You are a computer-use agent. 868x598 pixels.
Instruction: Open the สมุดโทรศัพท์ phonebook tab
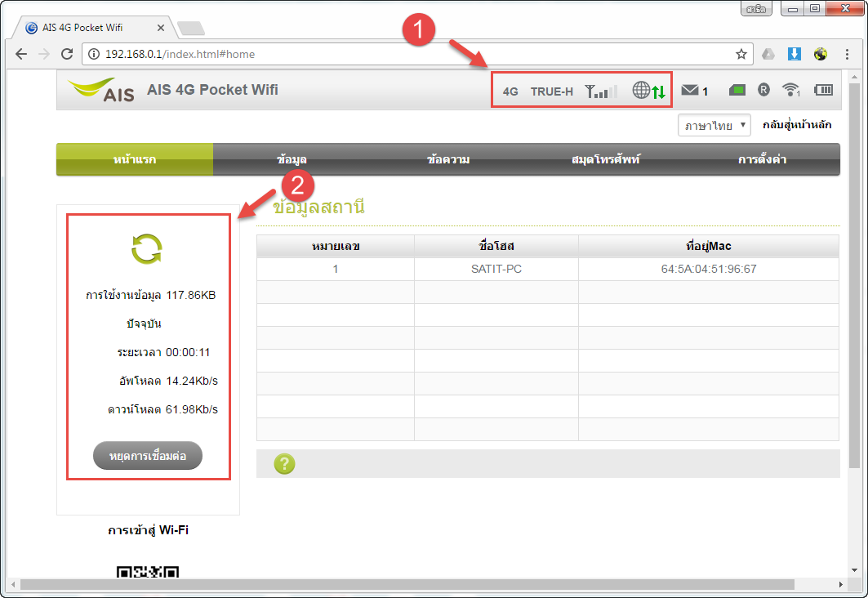pos(606,159)
